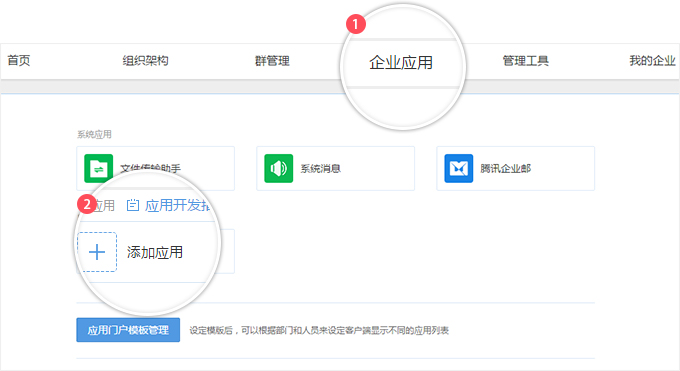Click the 系统应用 section heading
Screen dimensions: 680x371
coord(94,135)
